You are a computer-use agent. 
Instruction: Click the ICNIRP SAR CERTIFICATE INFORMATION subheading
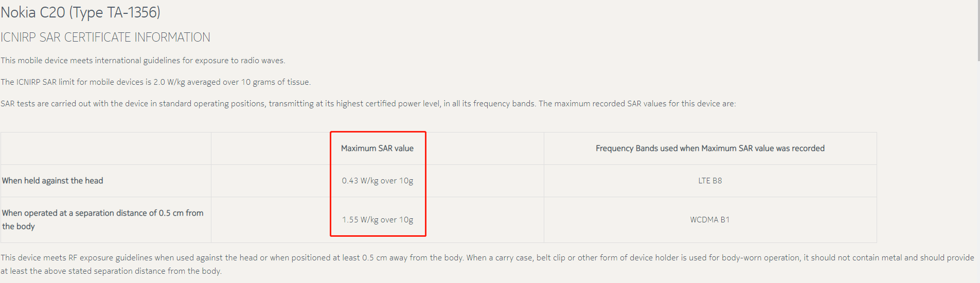click(105, 37)
